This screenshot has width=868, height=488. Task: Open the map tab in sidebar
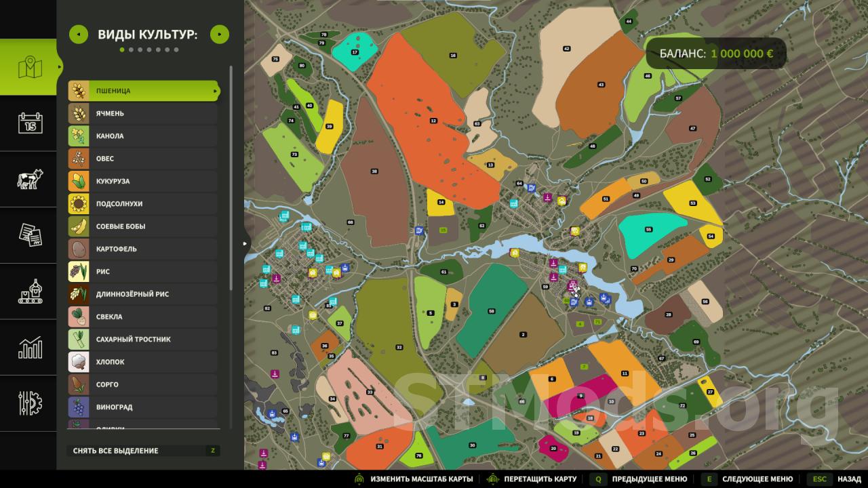point(28,67)
